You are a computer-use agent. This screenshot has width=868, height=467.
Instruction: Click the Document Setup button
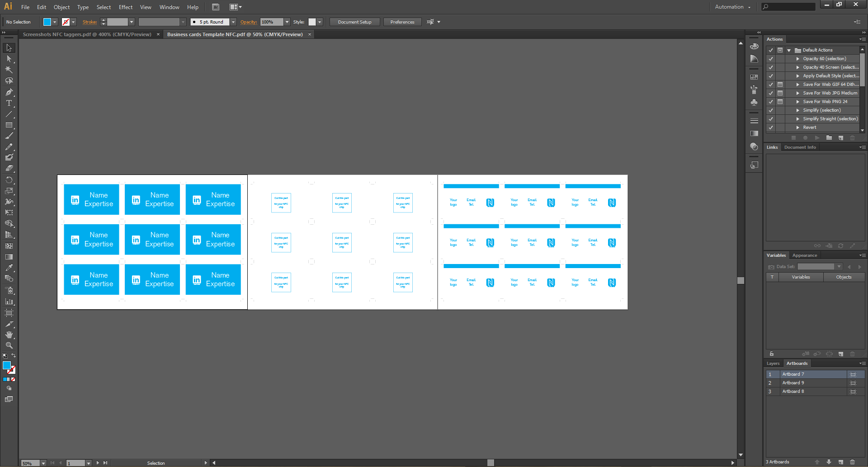(355, 22)
